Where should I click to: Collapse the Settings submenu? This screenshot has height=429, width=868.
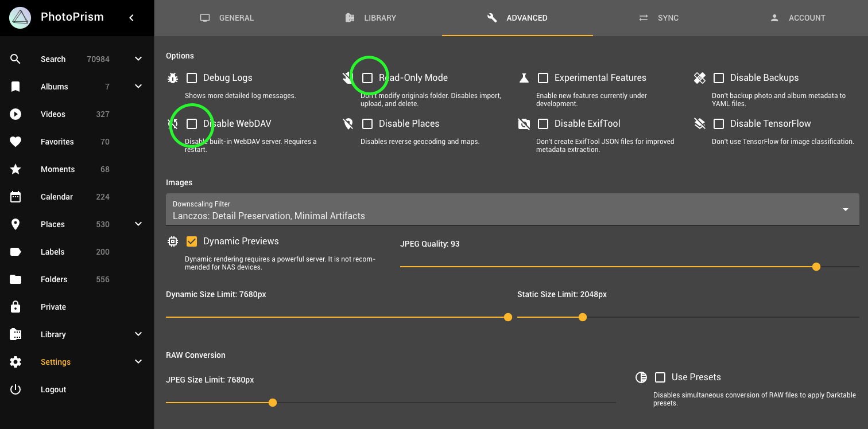pos(138,362)
